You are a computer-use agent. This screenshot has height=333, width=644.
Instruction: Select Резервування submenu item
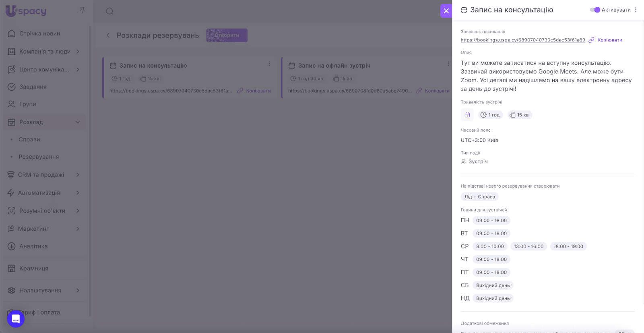click(x=39, y=157)
